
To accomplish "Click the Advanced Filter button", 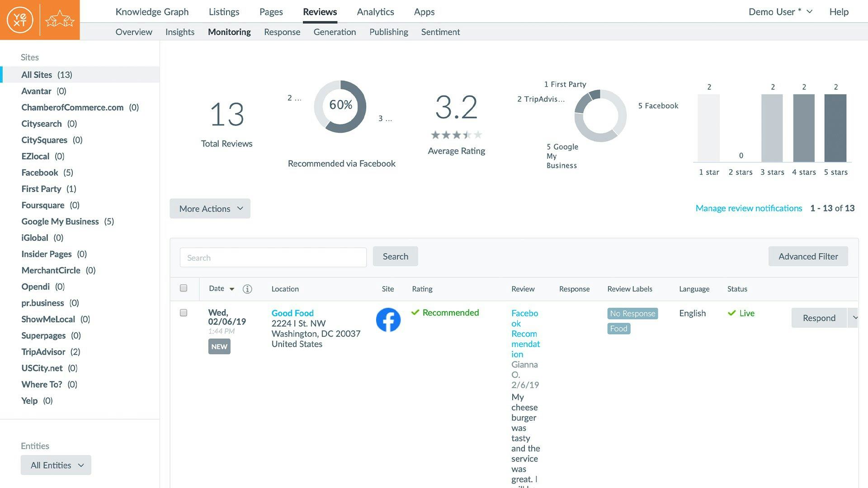I will pyautogui.click(x=808, y=256).
